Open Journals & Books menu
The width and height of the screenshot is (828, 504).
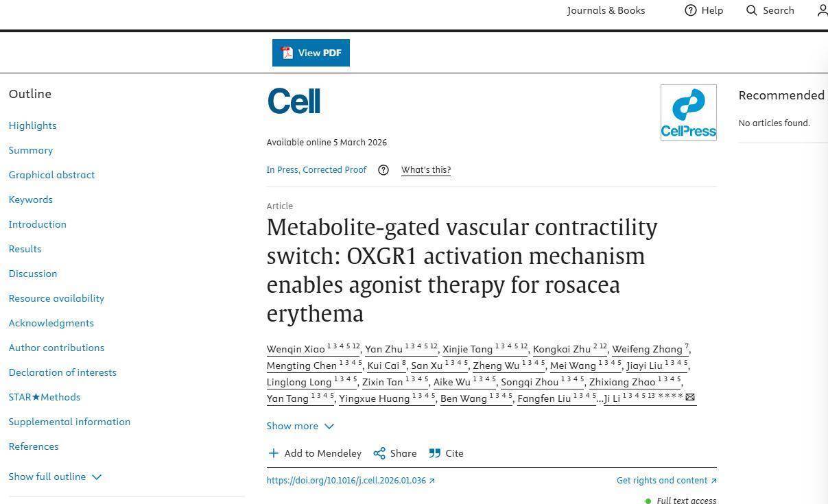(x=606, y=10)
